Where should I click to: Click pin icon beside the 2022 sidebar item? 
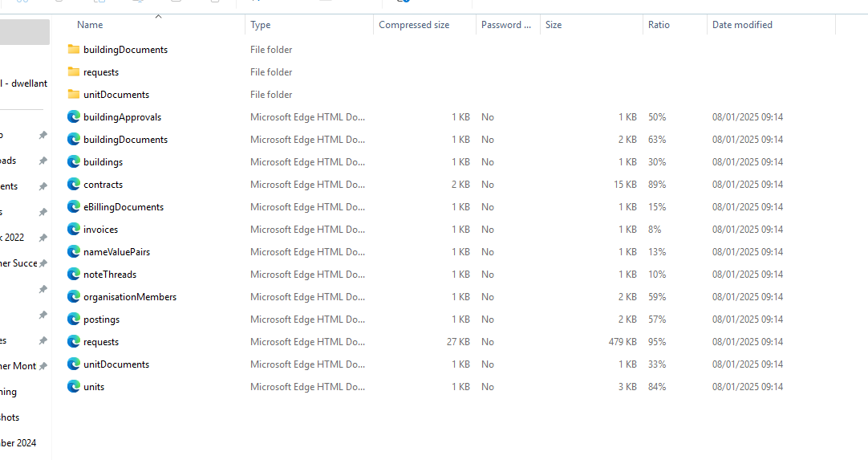pyautogui.click(x=43, y=238)
